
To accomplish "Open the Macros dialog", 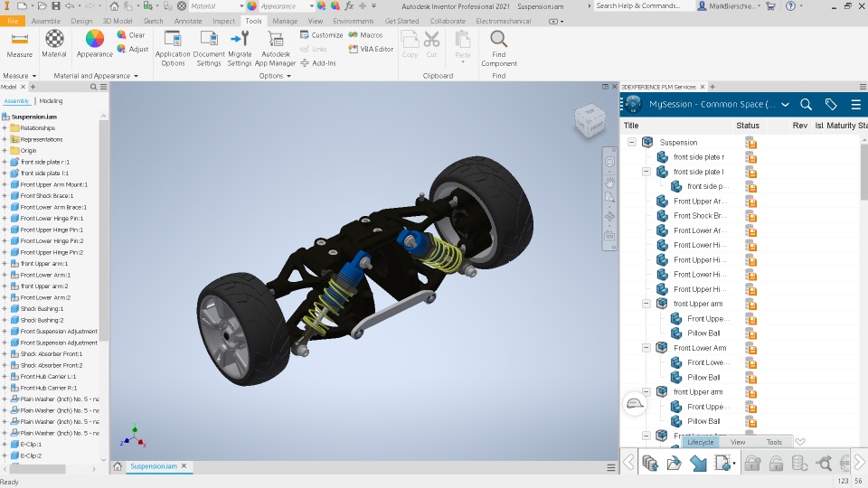I will click(365, 35).
